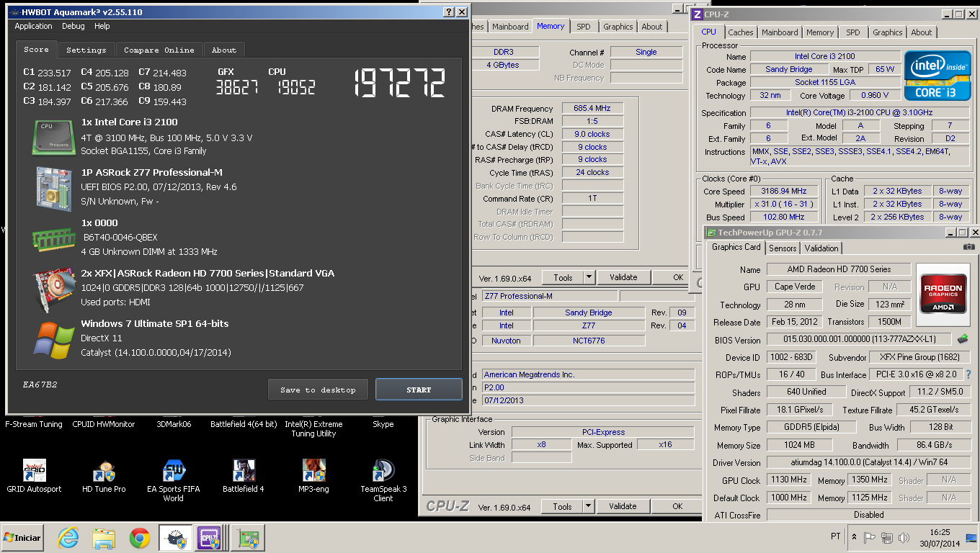
Task: Open HD Tune Pro desktop shortcut
Action: coord(104,470)
